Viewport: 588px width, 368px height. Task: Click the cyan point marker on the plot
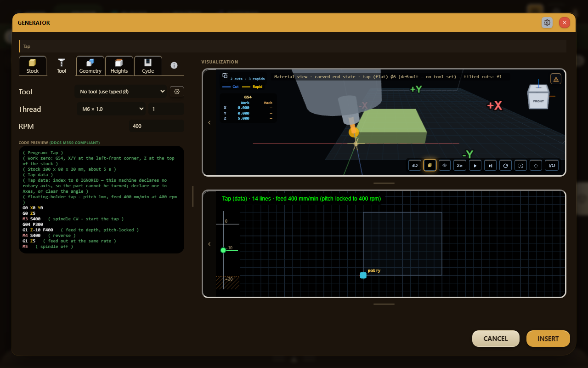(363, 275)
